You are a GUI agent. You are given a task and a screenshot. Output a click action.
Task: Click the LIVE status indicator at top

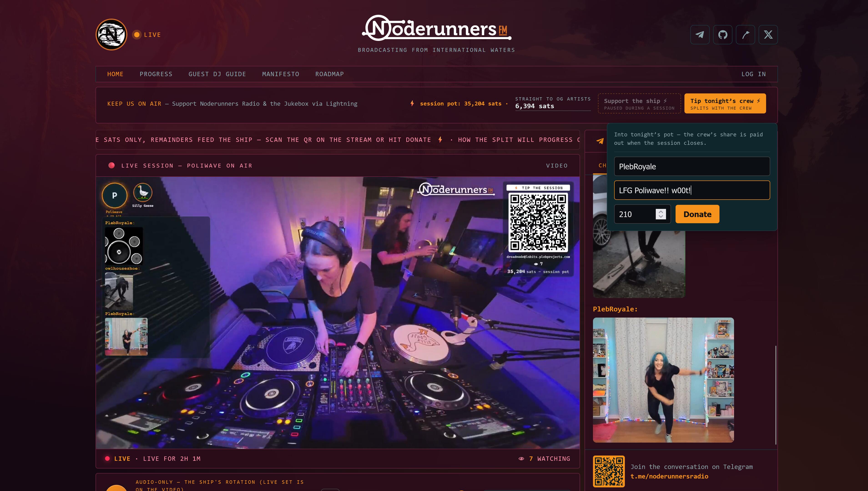[x=147, y=34]
